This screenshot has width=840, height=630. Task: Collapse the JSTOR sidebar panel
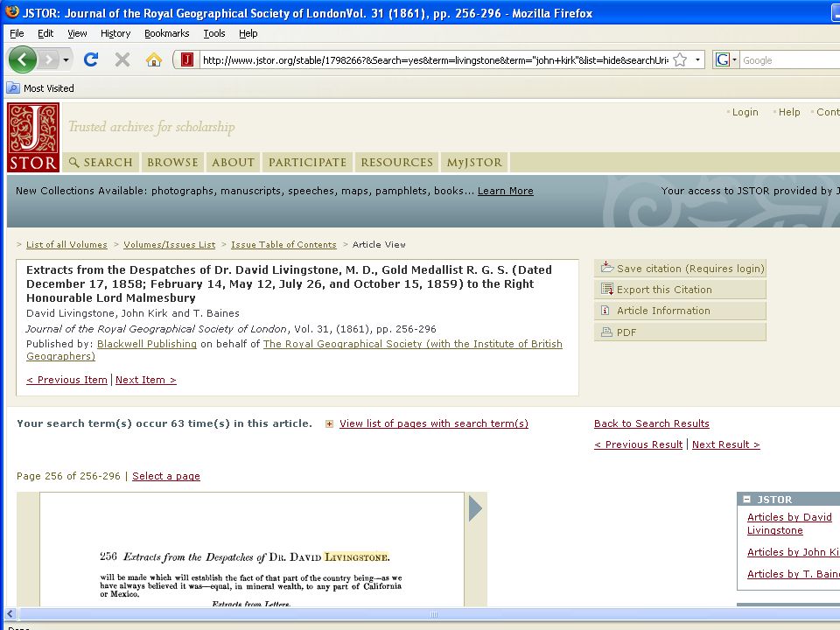(x=746, y=500)
